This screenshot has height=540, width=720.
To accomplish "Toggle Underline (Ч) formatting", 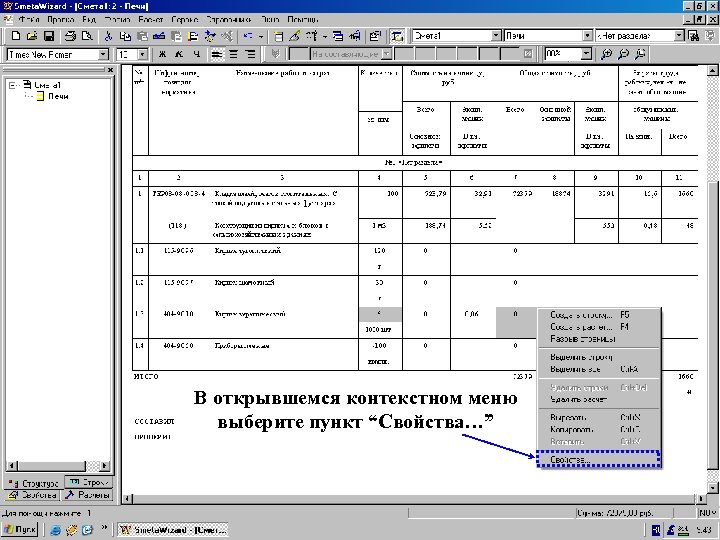I will click(x=196, y=54).
